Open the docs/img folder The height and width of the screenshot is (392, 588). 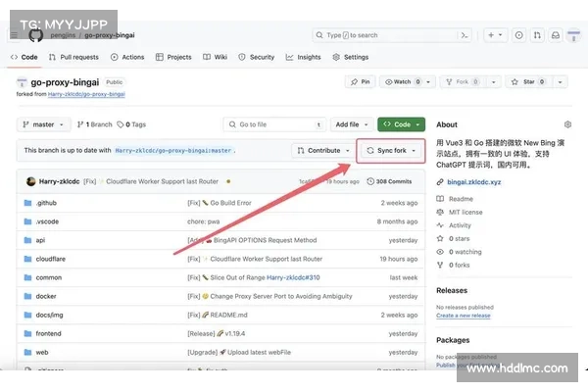[50, 316]
